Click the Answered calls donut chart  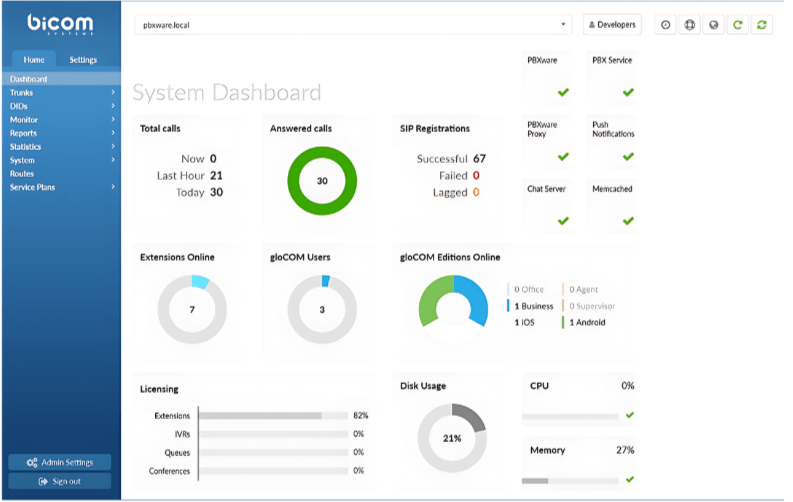[x=322, y=181]
